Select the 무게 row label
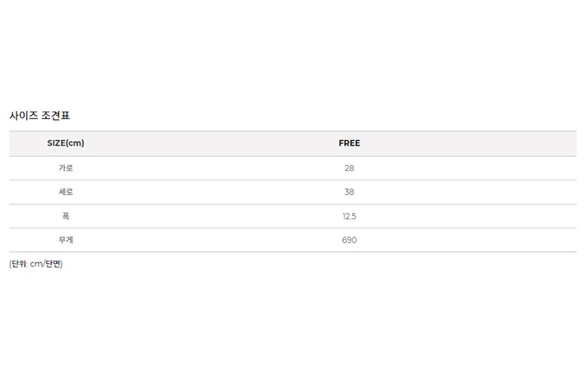This screenshot has height=377, width=588. click(x=66, y=241)
